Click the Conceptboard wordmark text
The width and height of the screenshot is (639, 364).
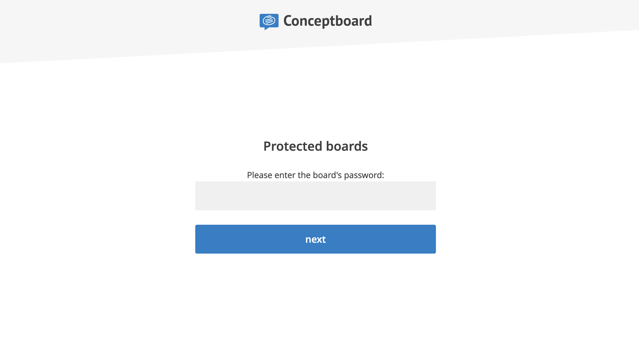point(328,21)
